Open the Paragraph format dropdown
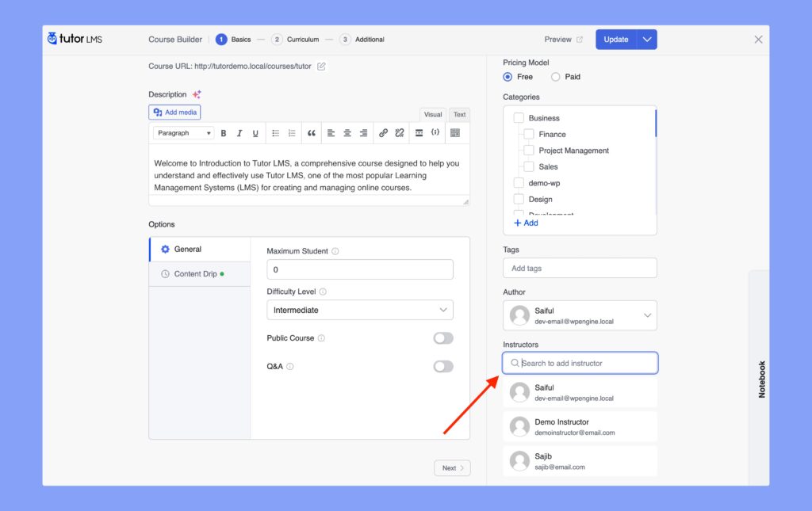The height and width of the screenshot is (511, 812). point(183,133)
